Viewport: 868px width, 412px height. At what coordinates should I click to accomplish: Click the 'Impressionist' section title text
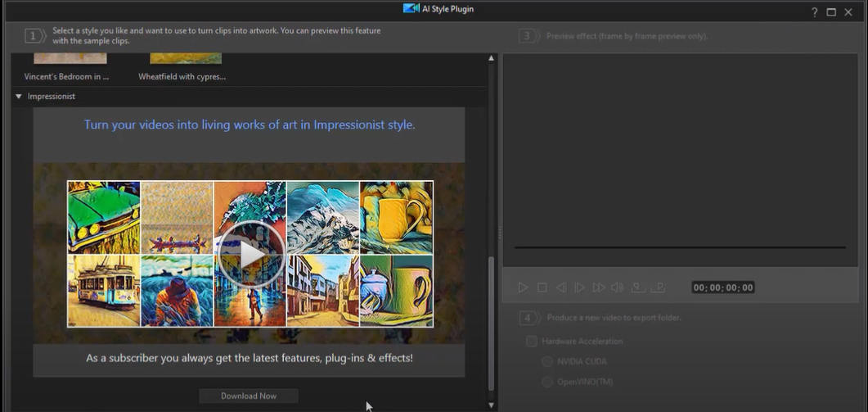(52, 97)
